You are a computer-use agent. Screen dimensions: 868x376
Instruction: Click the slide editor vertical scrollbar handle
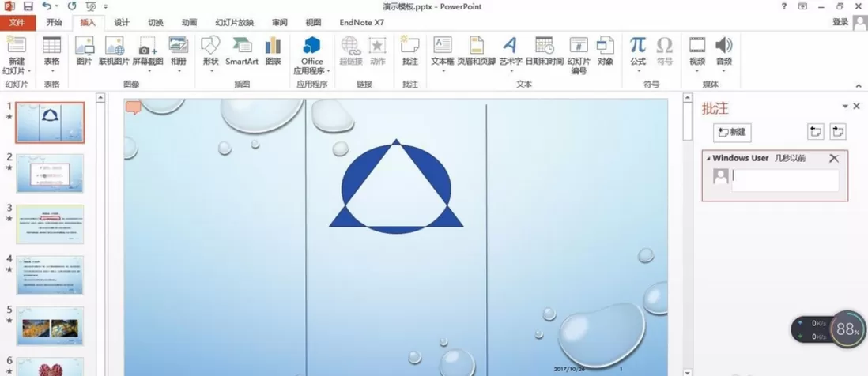(x=688, y=122)
